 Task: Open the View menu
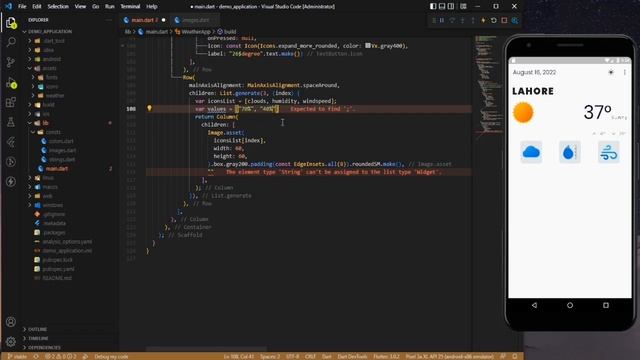point(80,7)
